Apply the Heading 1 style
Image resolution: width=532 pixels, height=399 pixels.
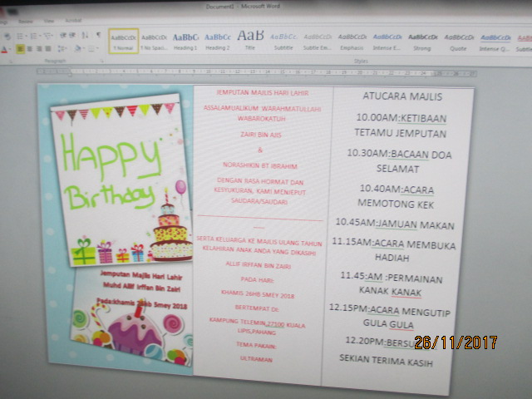click(x=185, y=42)
